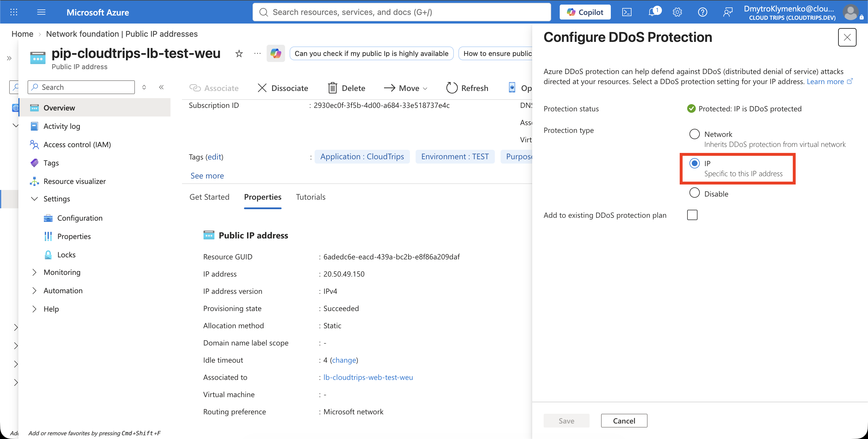Open the Learn more external link

(x=829, y=81)
